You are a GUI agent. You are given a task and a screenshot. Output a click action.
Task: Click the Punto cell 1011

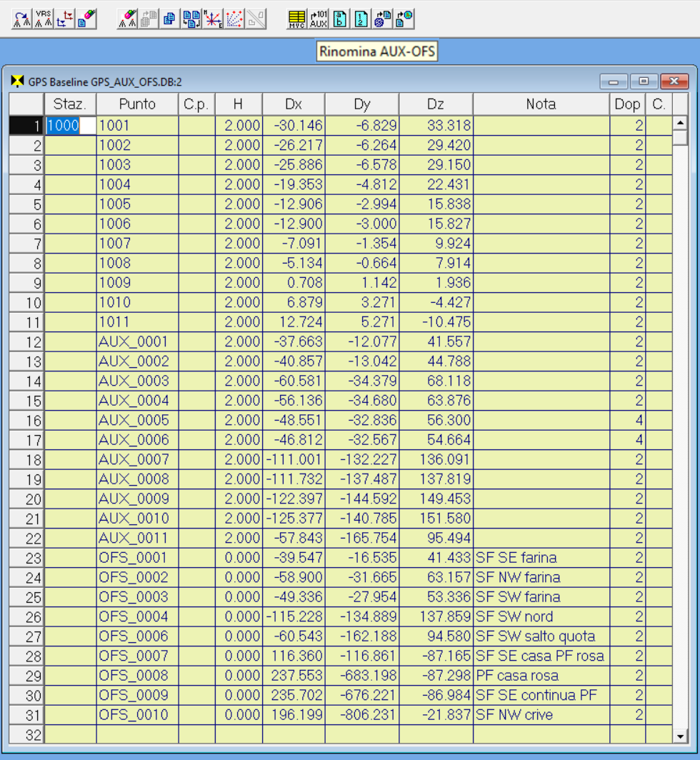[137, 322]
